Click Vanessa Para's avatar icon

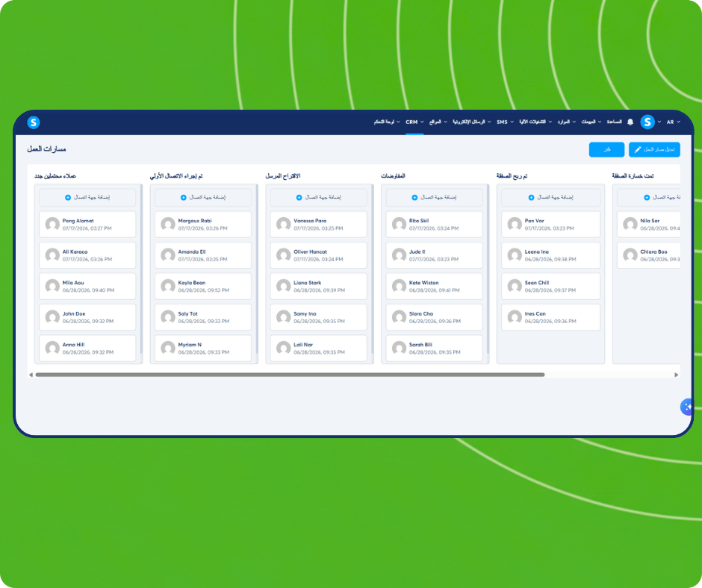click(283, 224)
